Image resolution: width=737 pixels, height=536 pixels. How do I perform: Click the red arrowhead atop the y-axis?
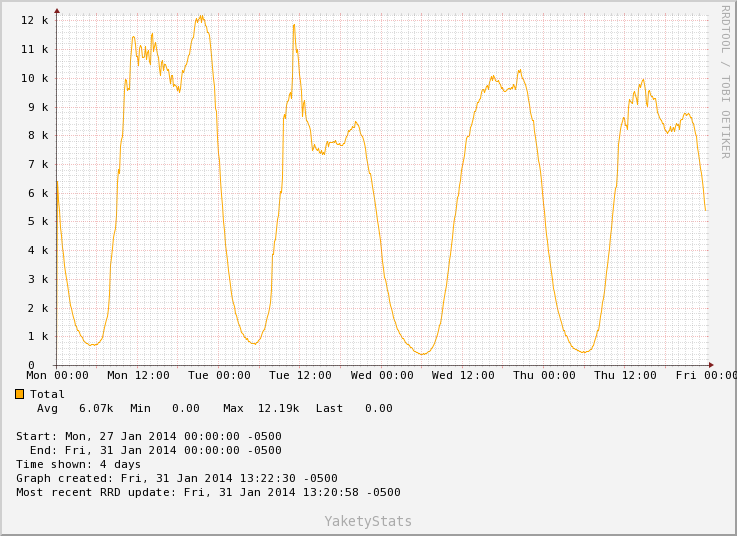(56, 11)
